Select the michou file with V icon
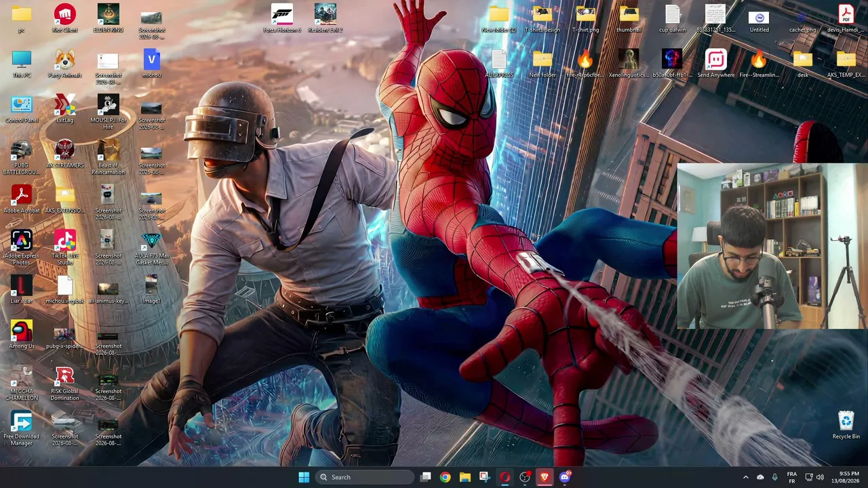This screenshot has height=488, width=868. click(x=151, y=64)
